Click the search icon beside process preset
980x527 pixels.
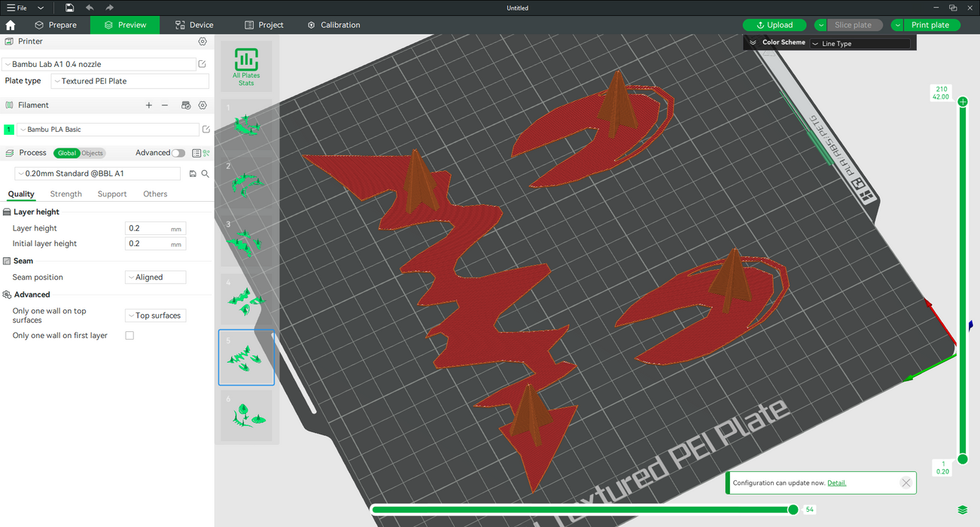(205, 174)
